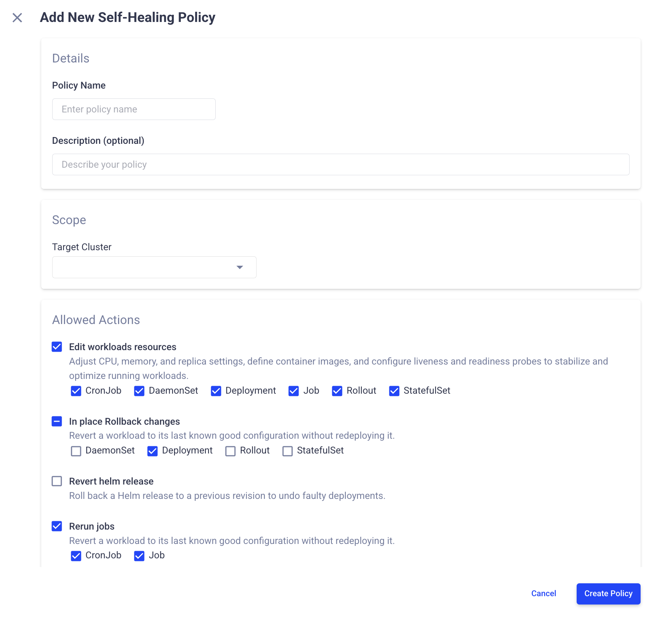
Task: Open the Target Cluster dropdown arrow
Action: point(240,267)
